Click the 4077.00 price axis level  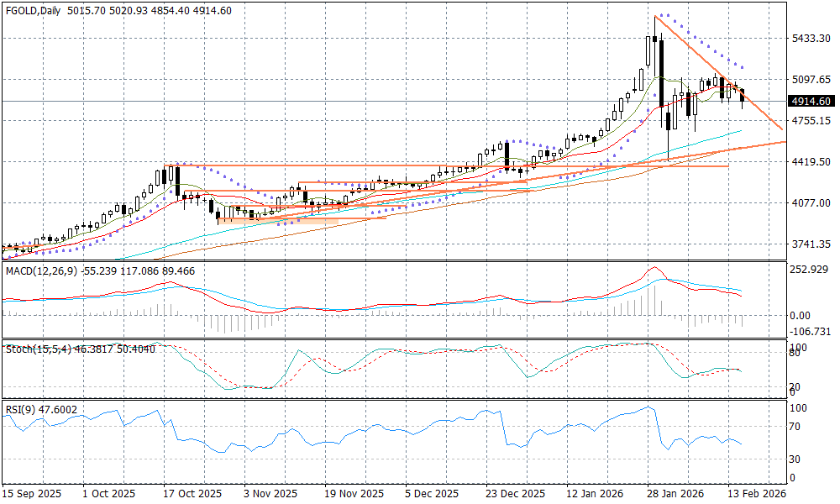[x=811, y=203]
